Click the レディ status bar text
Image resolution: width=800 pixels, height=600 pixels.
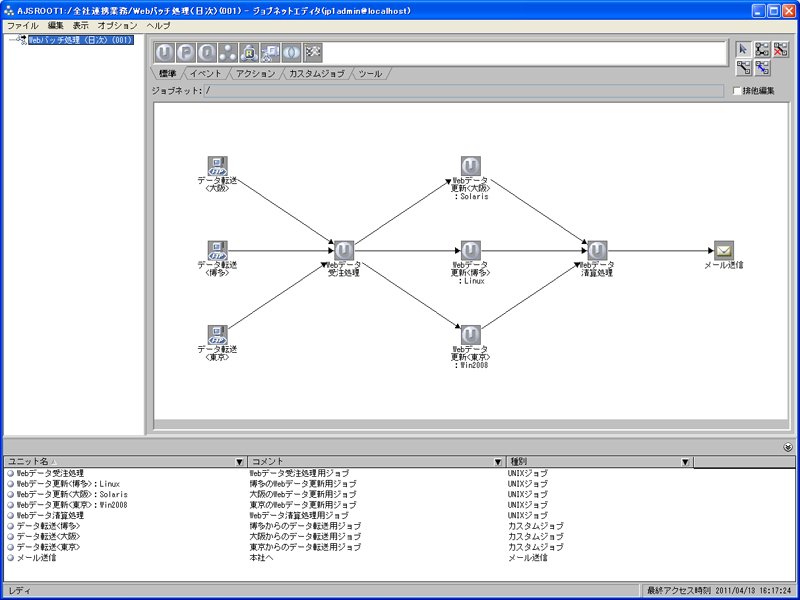pyautogui.click(x=20, y=591)
